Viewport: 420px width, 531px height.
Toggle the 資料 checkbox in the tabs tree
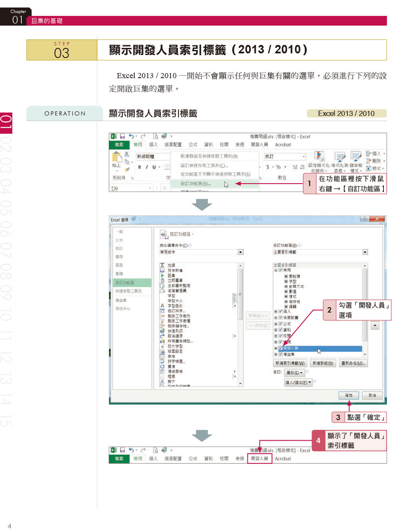[281, 330]
